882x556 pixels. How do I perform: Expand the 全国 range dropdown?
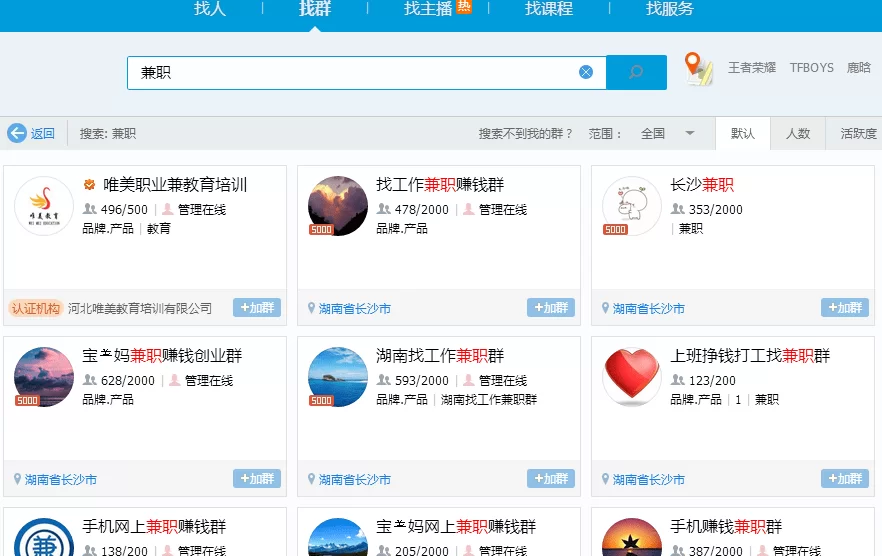(689, 133)
